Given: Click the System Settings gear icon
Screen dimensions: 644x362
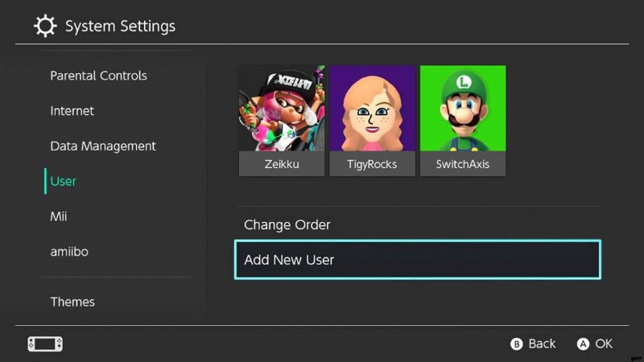Looking at the screenshot, I should coord(45,26).
